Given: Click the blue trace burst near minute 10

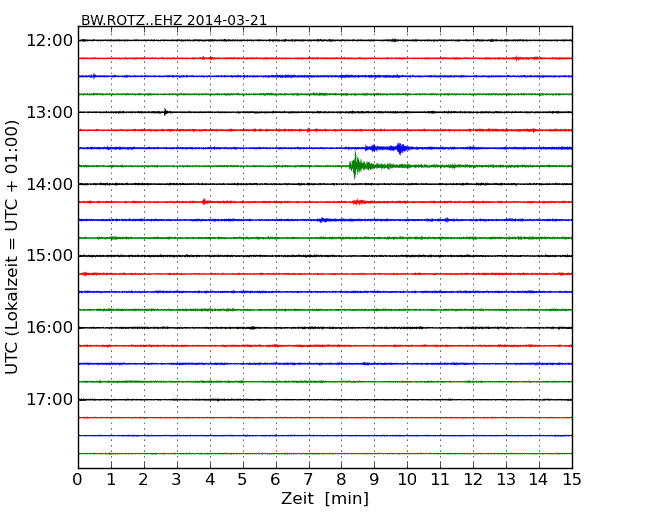Looking at the screenshot, I should [x=400, y=148].
